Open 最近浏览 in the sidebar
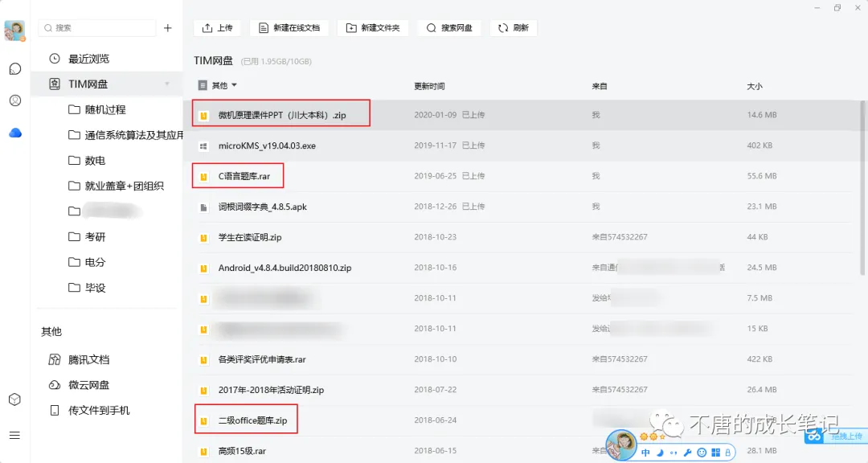The height and width of the screenshot is (463, 868). [x=88, y=59]
